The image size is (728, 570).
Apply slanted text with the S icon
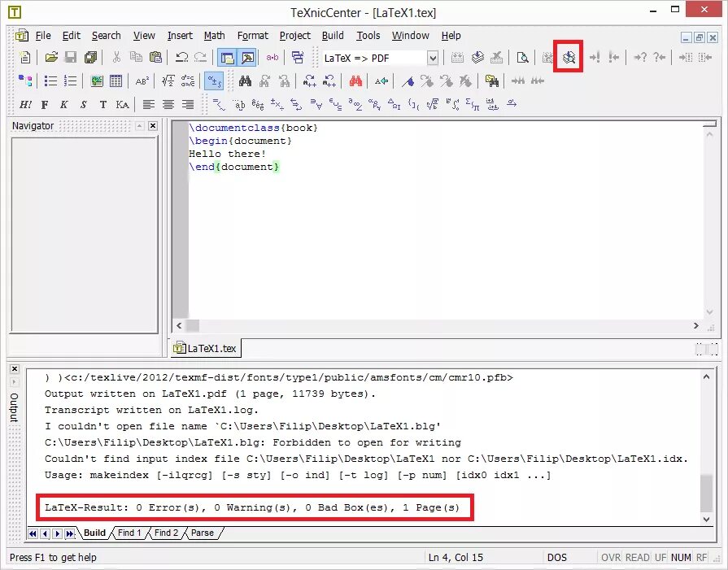84,104
